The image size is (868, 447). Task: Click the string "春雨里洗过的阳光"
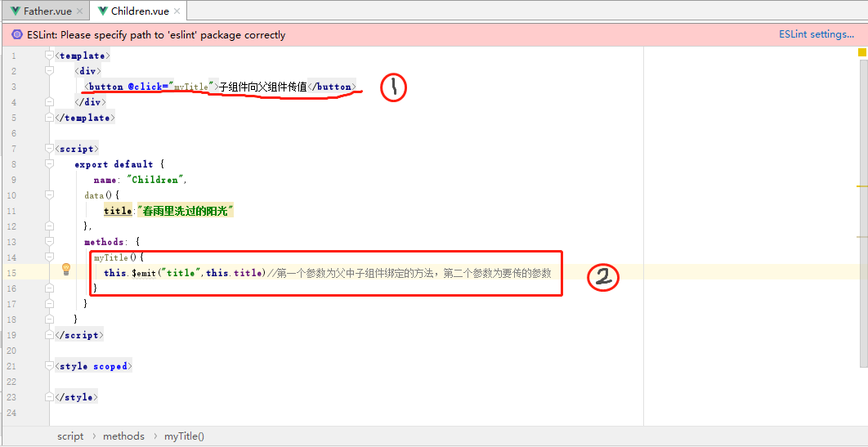(186, 211)
